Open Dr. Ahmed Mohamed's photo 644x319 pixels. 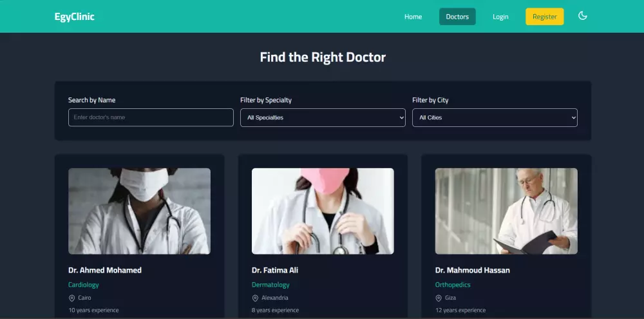[x=139, y=211]
